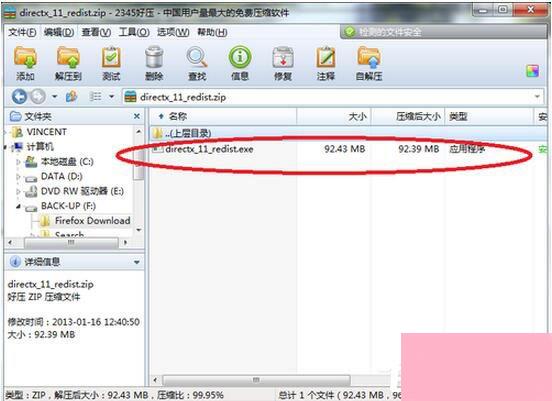Click the 修改时间 2013-01-16 text
The image size is (552, 401).
coord(74,322)
